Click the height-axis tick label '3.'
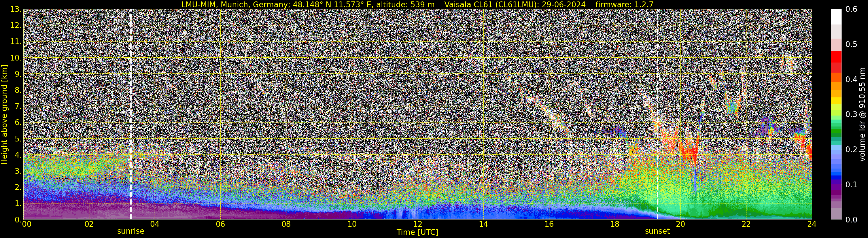Viewport: 868px width, 238px height. click(x=18, y=171)
